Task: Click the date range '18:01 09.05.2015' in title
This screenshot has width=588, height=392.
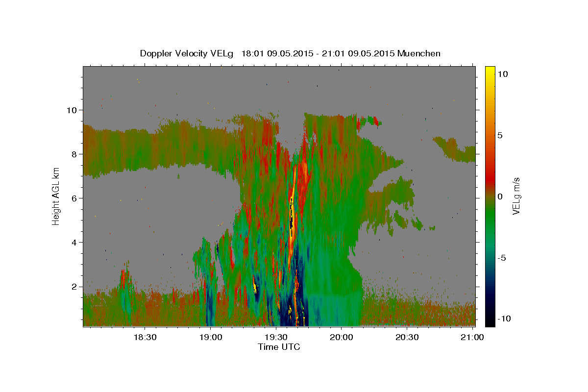Action: click(278, 53)
